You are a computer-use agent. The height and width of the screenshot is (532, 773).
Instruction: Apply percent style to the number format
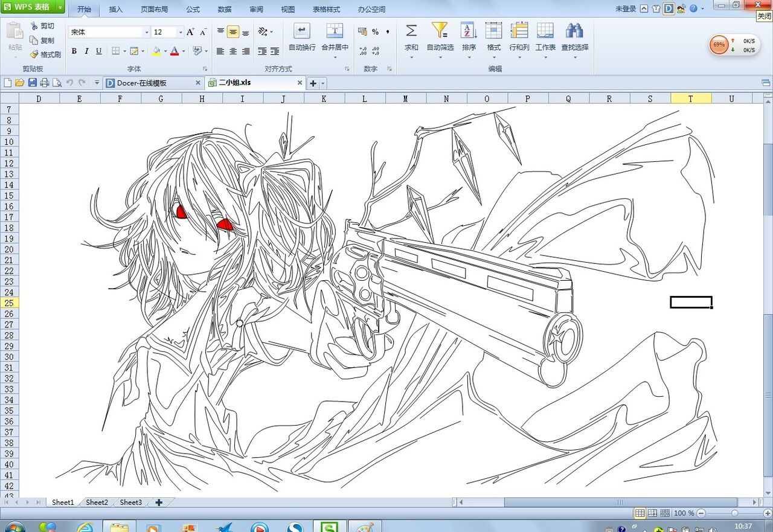tap(375, 32)
